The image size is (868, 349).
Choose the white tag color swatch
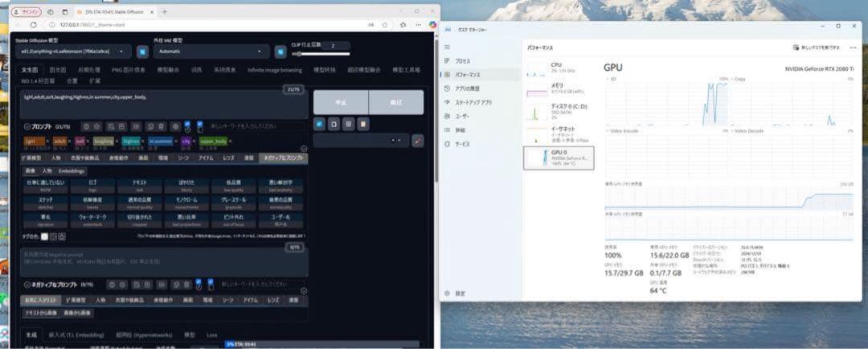click(44, 236)
